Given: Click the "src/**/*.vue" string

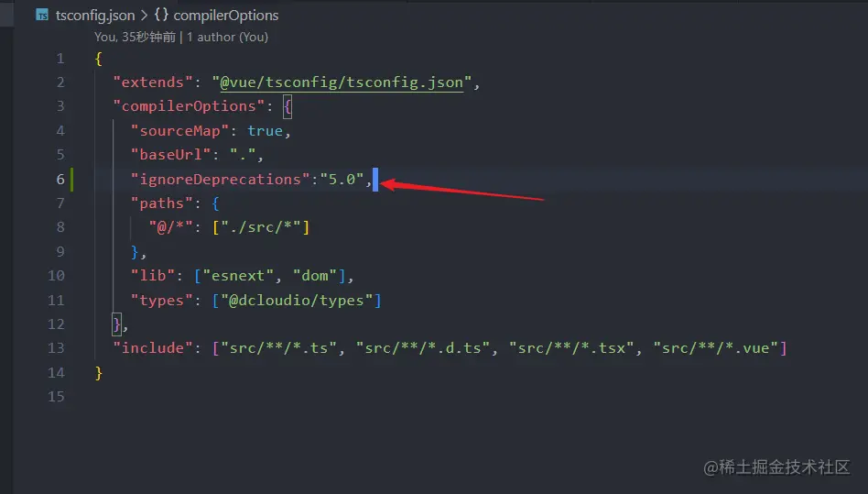Looking at the screenshot, I should 716,348.
